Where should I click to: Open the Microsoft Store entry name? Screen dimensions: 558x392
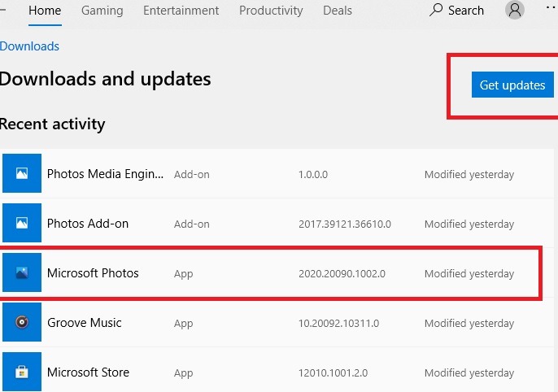pyautogui.click(x=88, y=372)
